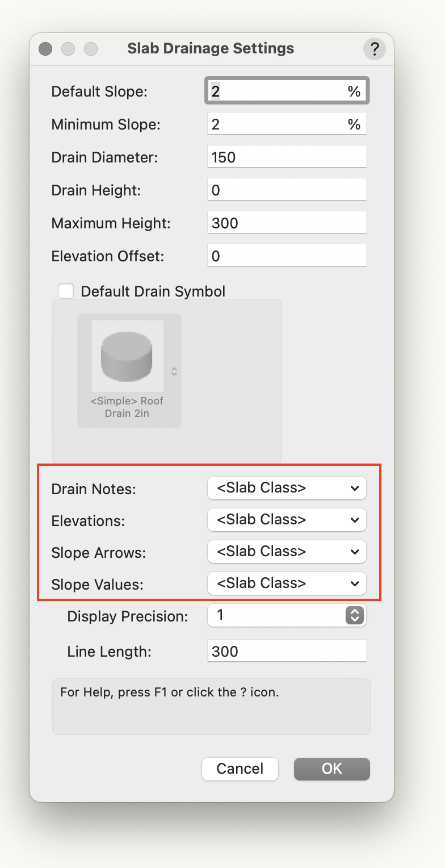Click the Line Length input field

[x=287, y=652]
